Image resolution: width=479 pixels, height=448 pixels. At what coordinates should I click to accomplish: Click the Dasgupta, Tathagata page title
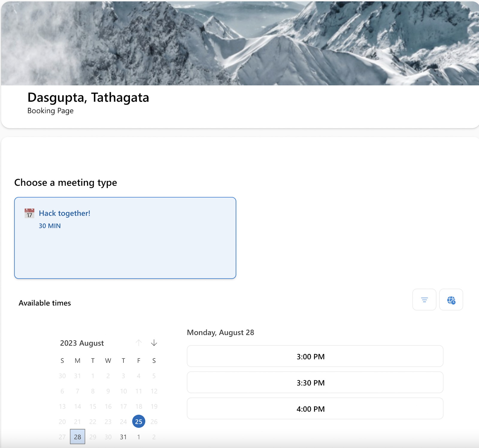point(88,97)
